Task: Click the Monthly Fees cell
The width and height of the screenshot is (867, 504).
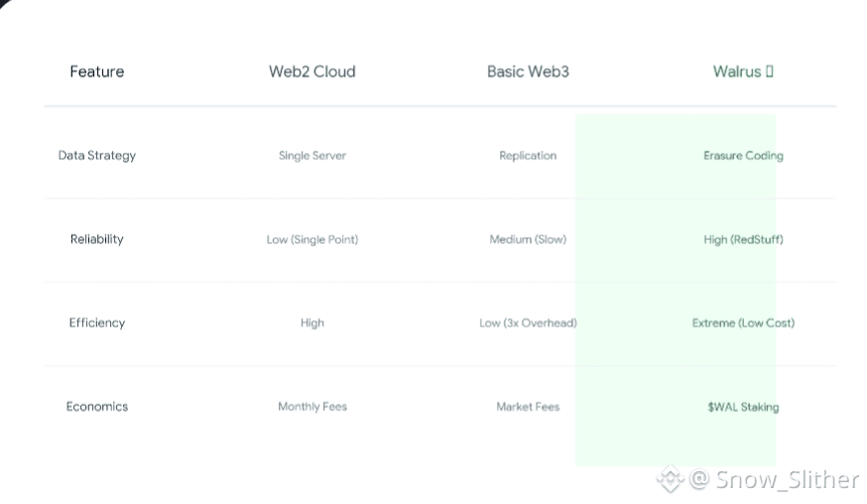Action: click(x=312, y=407)
